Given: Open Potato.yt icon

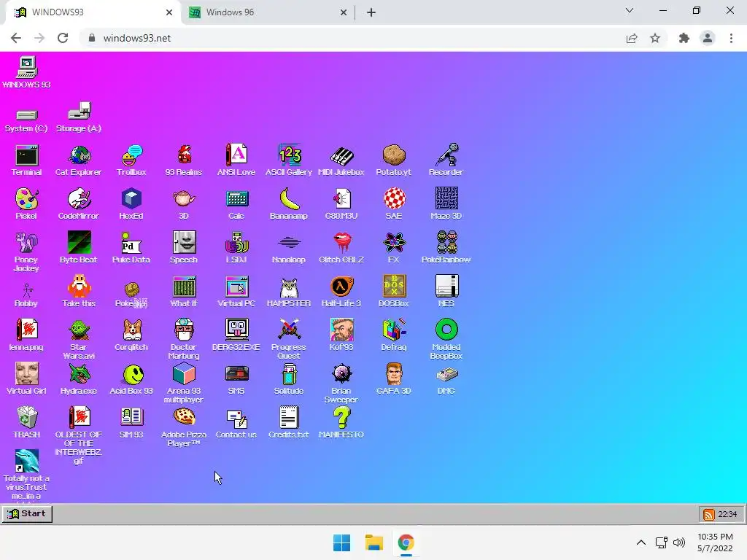Looking at the screenshot, I should (x=393, y=161).
